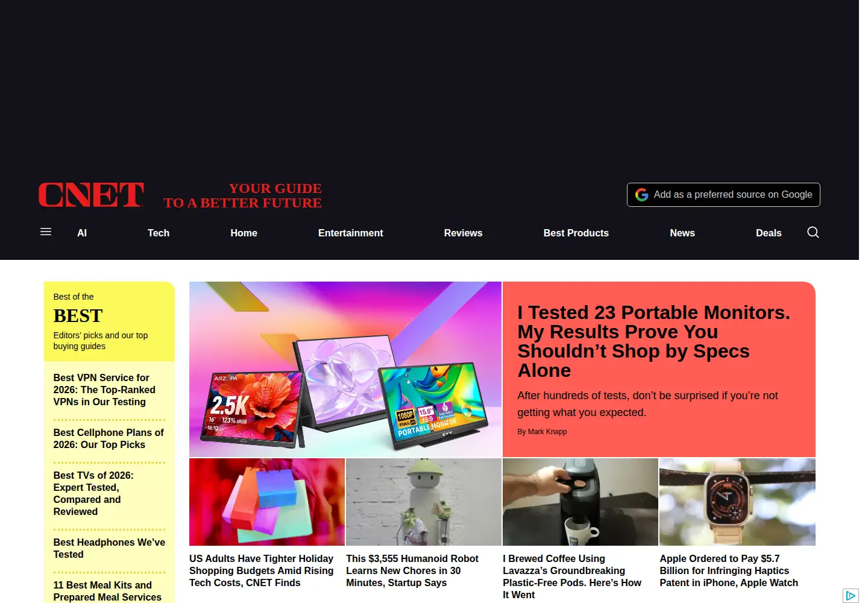Click the Google G logo icon
Screen dimensions: 868x603
coord(642,195)
